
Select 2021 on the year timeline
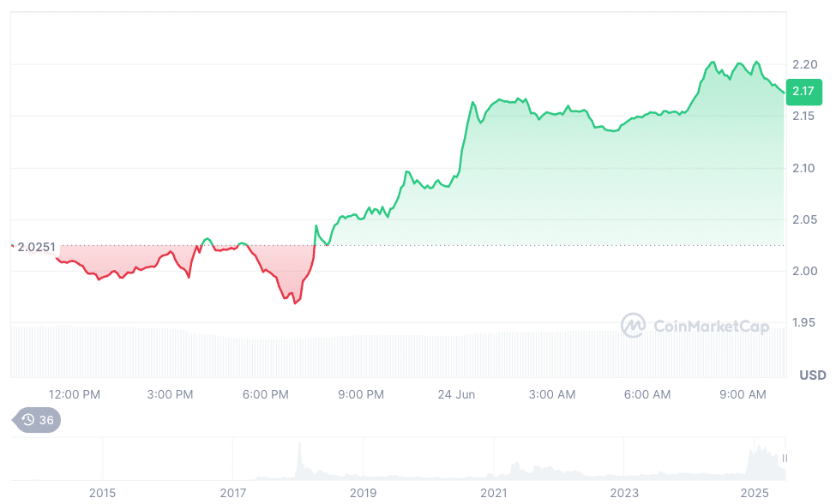pyautogui.click(x=494, y=493)
